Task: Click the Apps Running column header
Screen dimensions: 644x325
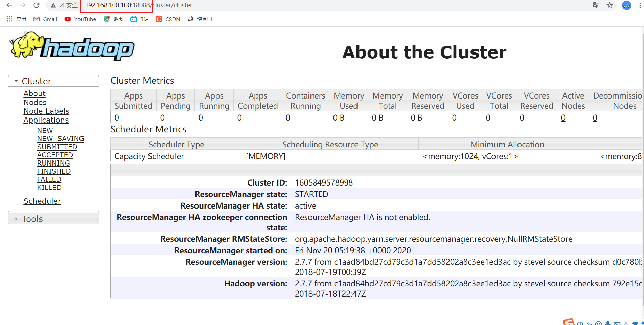Action: (x=214, y=101)
